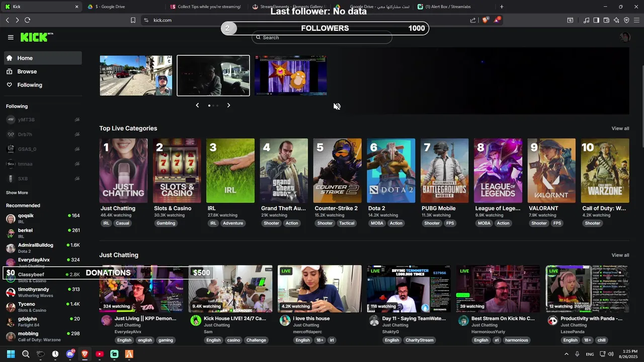Viewport: 644px width, 362px height.
Task: Open Kick user profile avatar
Action: tap(625, 37)
